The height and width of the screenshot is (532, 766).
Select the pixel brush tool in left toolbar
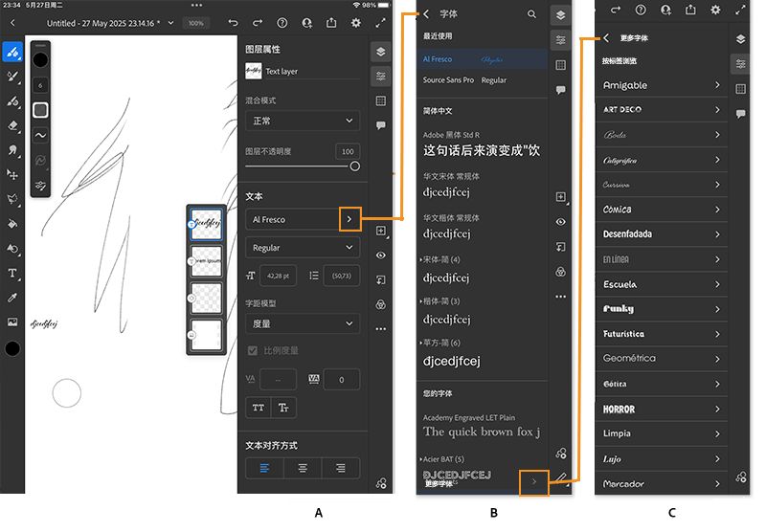coord(12,52)
